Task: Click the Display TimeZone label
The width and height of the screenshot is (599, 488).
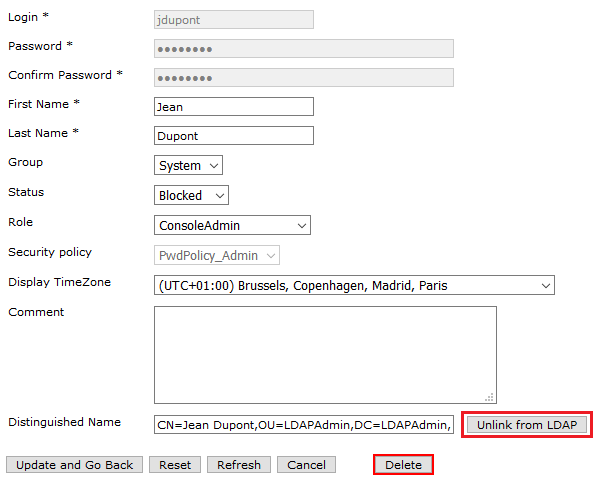Action: 60,282
